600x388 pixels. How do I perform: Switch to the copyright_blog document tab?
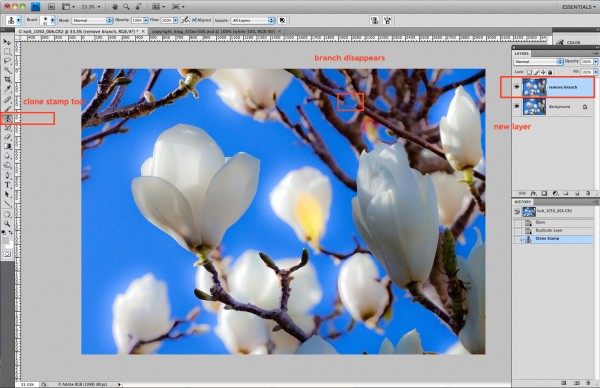(x=215, y=31)
